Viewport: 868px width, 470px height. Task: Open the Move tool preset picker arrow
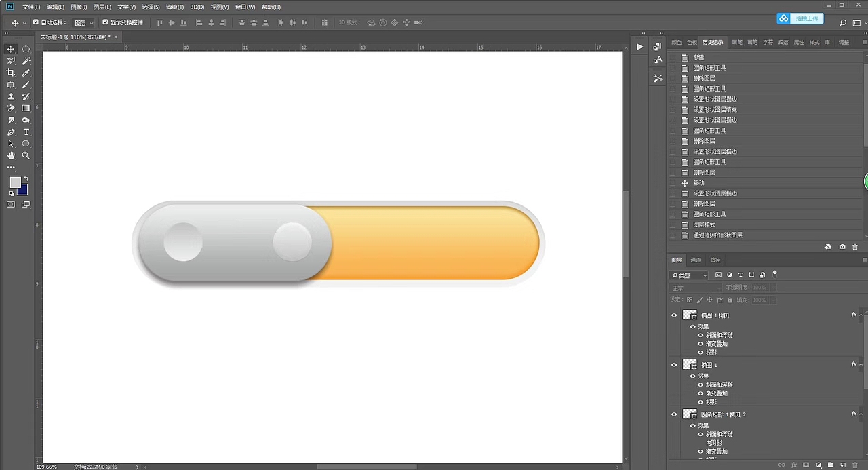point(25,23)
